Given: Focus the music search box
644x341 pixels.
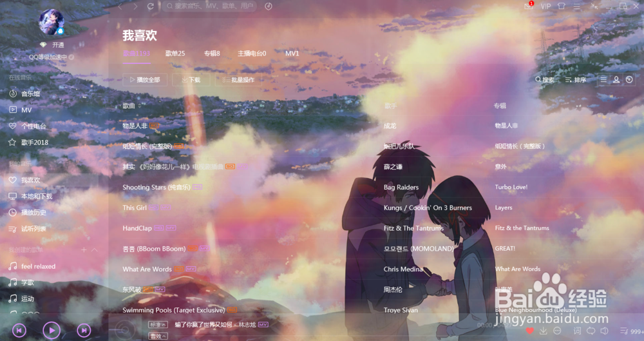Looking at the screenshot, I should [209, 6].
